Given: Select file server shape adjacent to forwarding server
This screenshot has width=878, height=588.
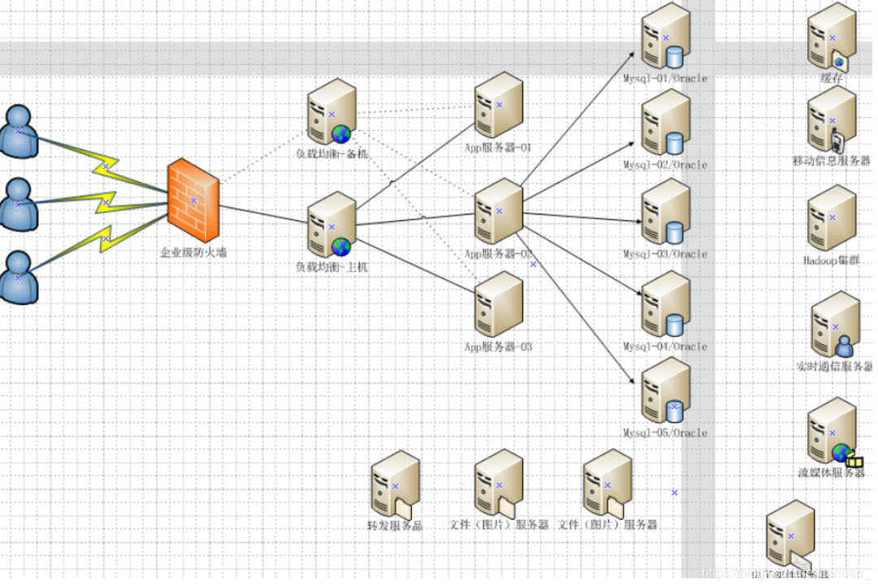Looking at the screenshot, I should pyautogui.click(x=499, y=482).
